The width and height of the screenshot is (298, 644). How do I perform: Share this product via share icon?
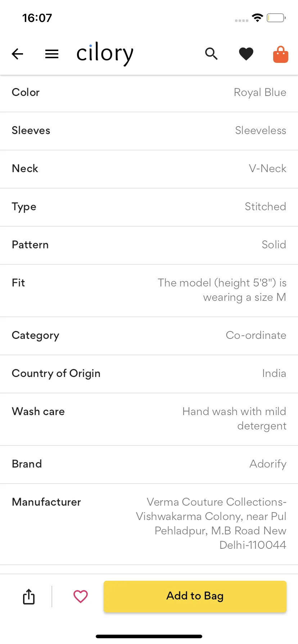tap(29, 597)
